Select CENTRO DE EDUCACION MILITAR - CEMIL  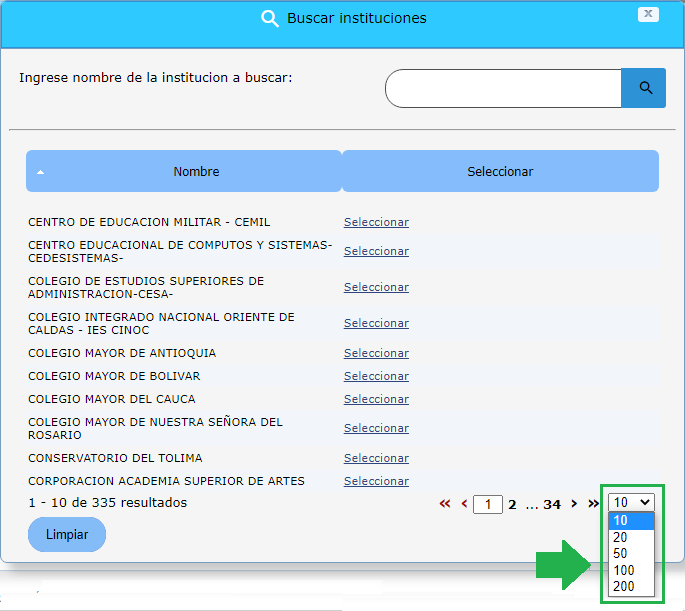coord(376,222)
